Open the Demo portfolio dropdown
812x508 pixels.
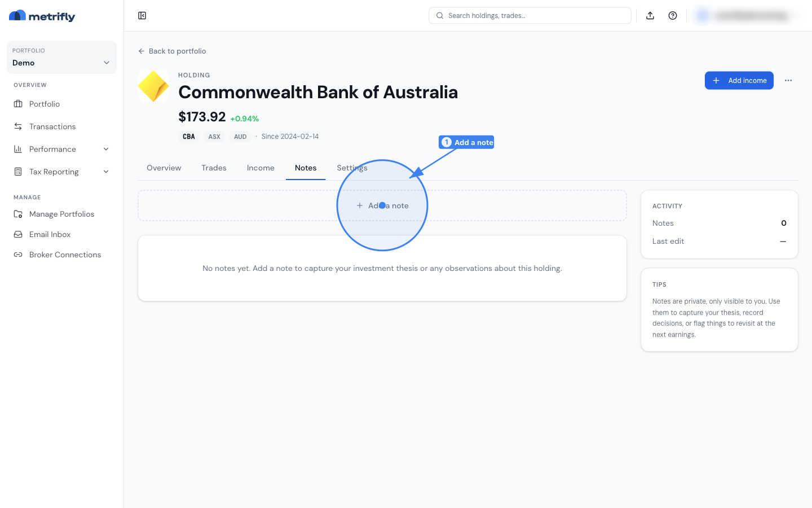tap(61, 57)
